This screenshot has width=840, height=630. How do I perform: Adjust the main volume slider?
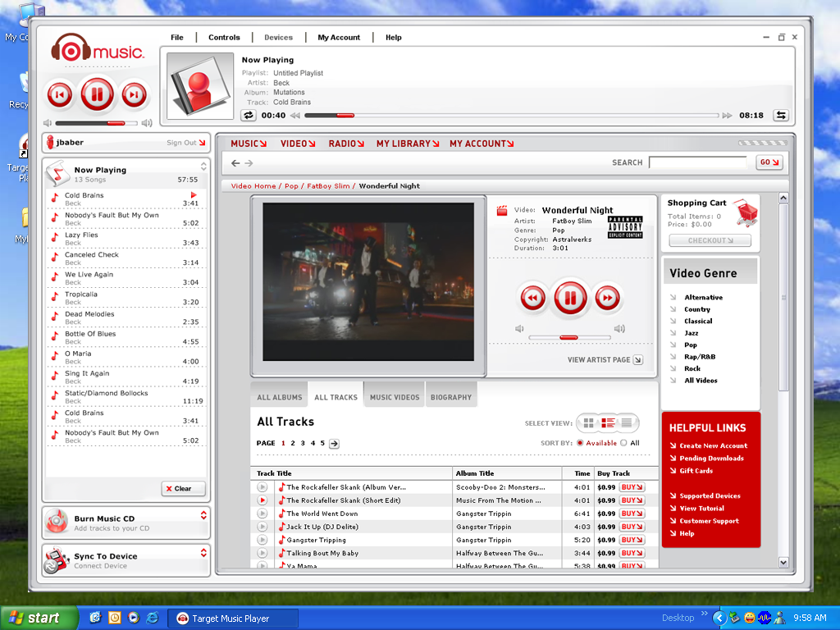tap(95, 123)
